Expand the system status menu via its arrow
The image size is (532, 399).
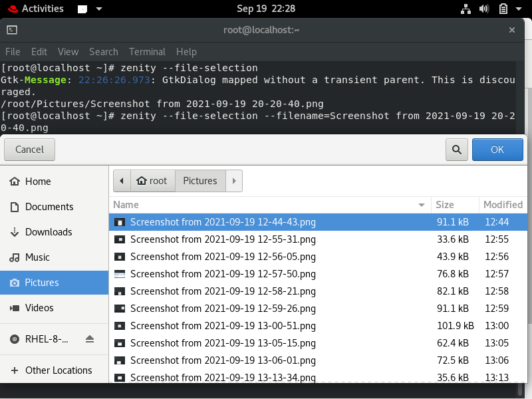pos(518,9)
